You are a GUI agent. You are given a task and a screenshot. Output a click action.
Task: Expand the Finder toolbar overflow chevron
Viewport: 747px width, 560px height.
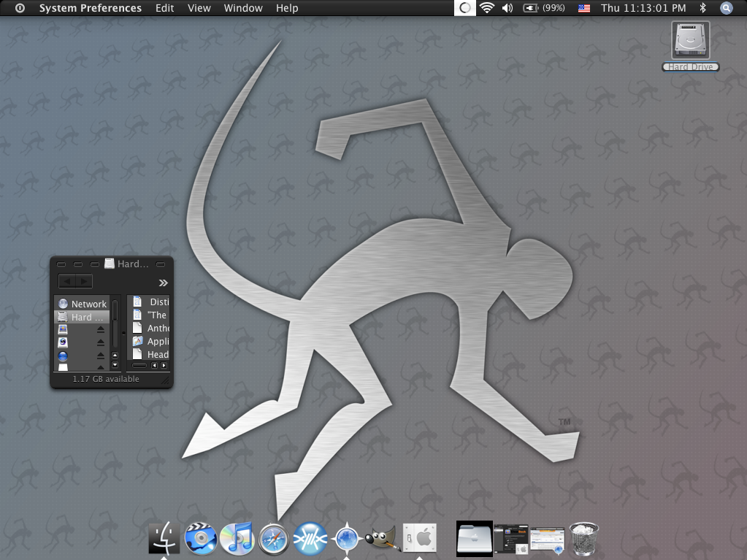(x=163, y=283)
